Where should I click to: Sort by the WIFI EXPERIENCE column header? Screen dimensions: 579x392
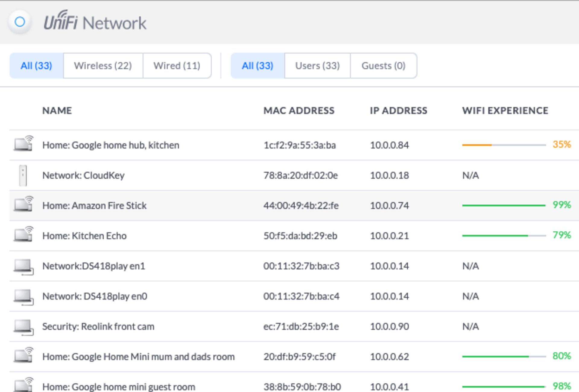click(x=505, y=111)
